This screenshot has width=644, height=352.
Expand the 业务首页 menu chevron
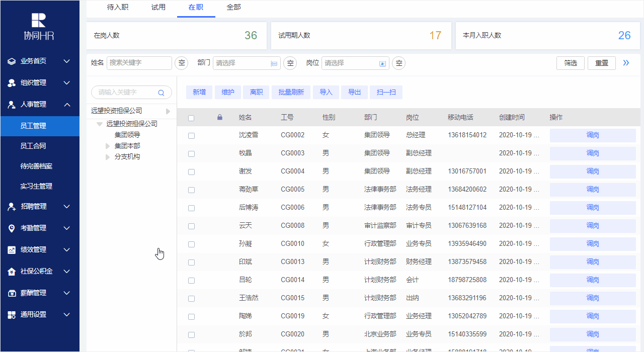(66, 61)
